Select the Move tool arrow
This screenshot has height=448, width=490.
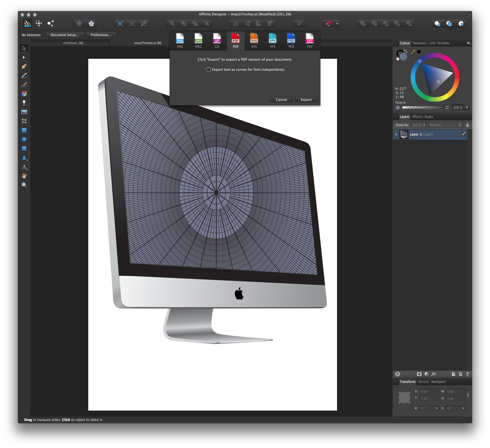tap(24, 48)
